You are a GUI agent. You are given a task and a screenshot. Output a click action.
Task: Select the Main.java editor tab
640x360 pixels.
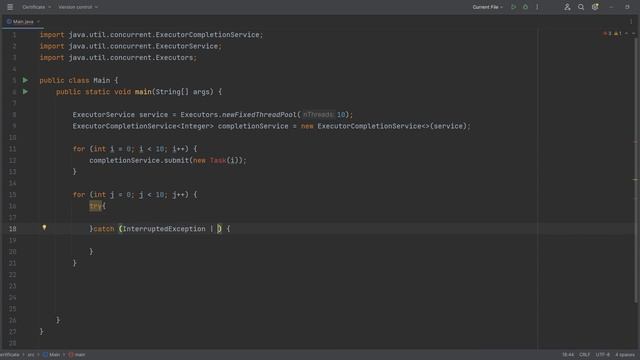click(x=23, y=22)
